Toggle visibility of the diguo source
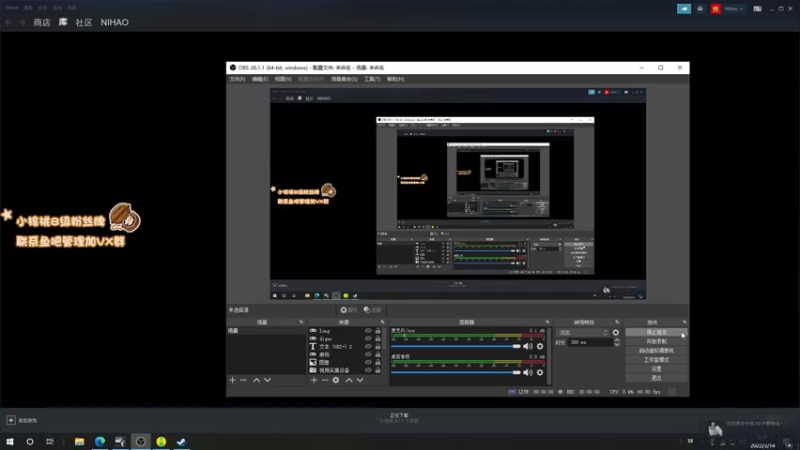 (368, 338)
